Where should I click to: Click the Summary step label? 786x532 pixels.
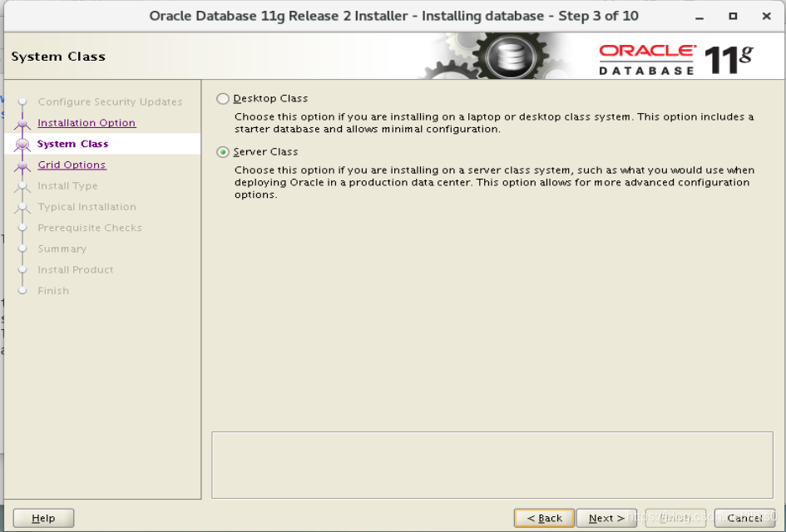coord(62,249)
